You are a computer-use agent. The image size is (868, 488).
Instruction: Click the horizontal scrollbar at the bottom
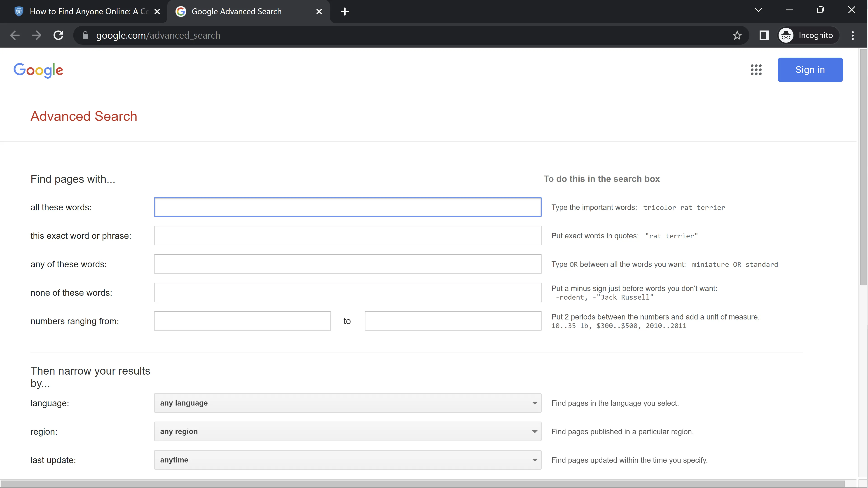421,484
